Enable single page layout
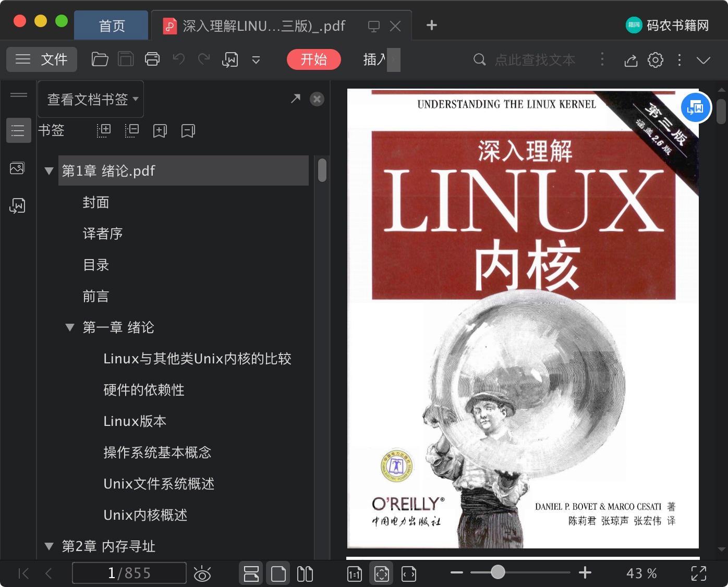The width and height of the screenshot is (728, 587). 278,573
